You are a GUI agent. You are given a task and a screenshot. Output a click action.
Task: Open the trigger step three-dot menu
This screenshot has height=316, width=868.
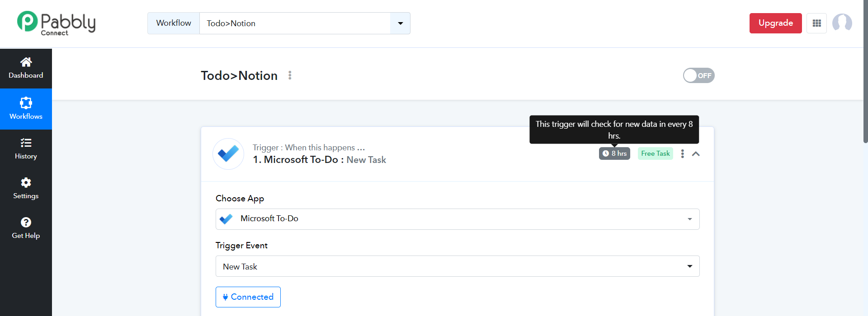(x=682, y=154)
